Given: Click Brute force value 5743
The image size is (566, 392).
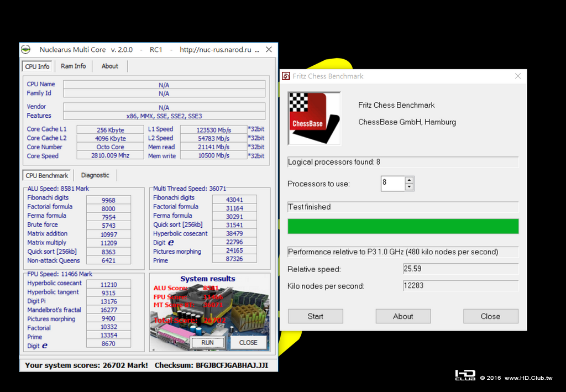Looking at the screenshot, I should 108,226.
